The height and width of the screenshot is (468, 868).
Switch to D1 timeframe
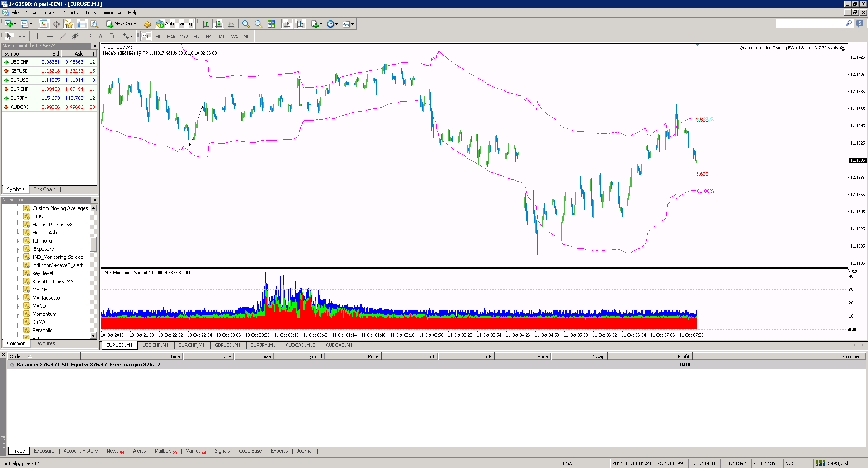click(222, 36)
